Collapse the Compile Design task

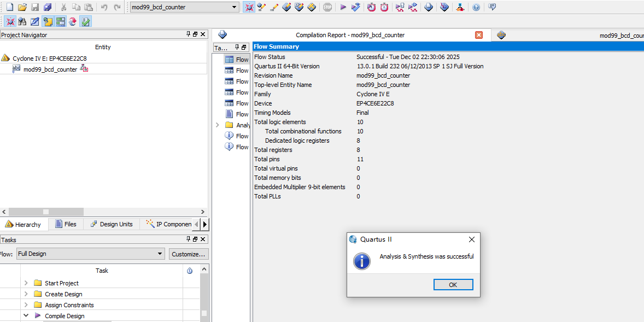click(26, 316)
